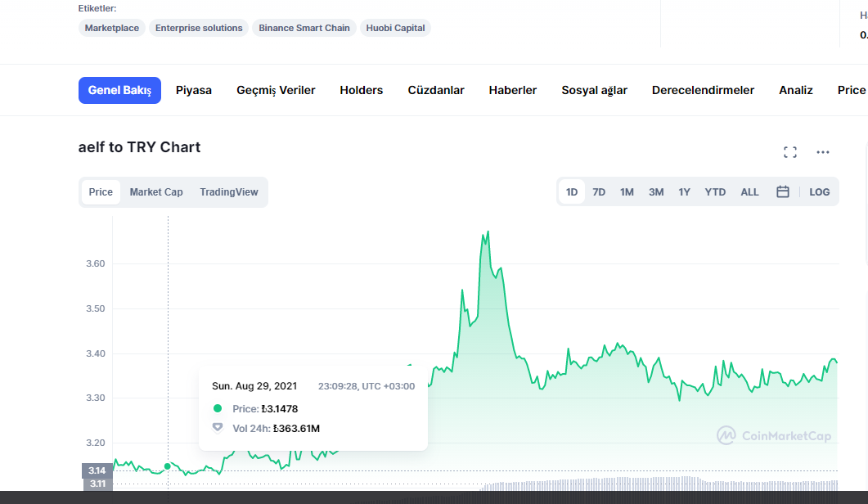
Task: Click the Huobi Capital tag
Action: click(x=395, y=28)
